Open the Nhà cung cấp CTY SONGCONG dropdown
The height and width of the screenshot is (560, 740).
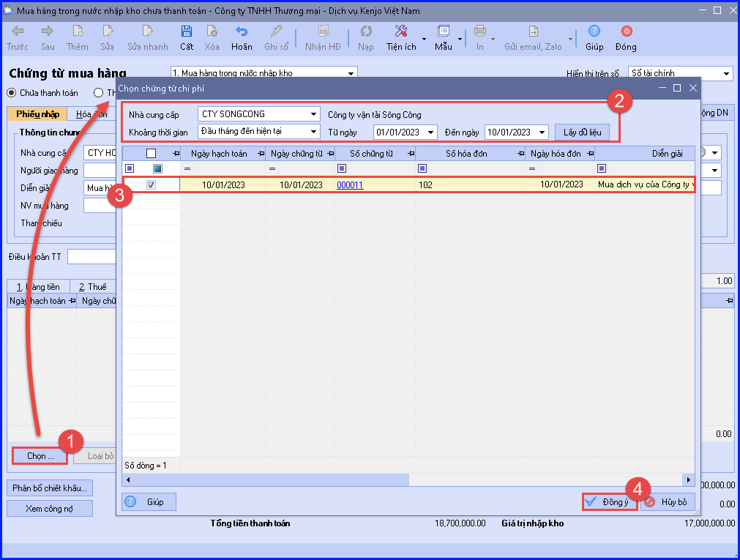pos(313,114)
